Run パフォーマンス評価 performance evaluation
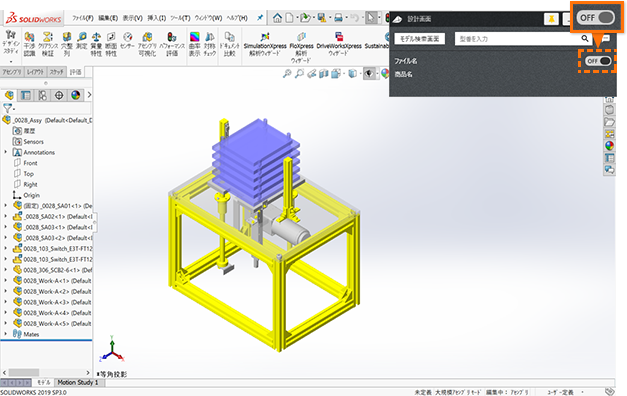 pyautogui.click(x=172, y=44)
